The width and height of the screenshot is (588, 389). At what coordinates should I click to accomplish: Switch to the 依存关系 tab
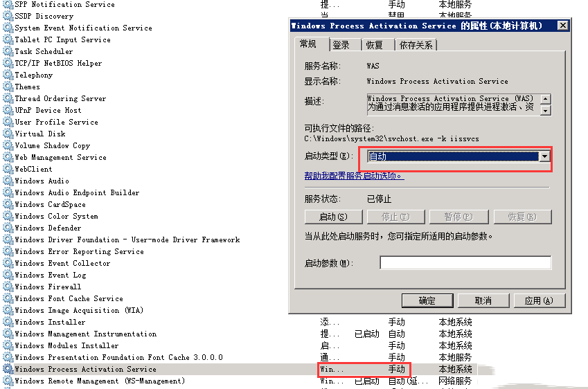[x=416, y=45]
